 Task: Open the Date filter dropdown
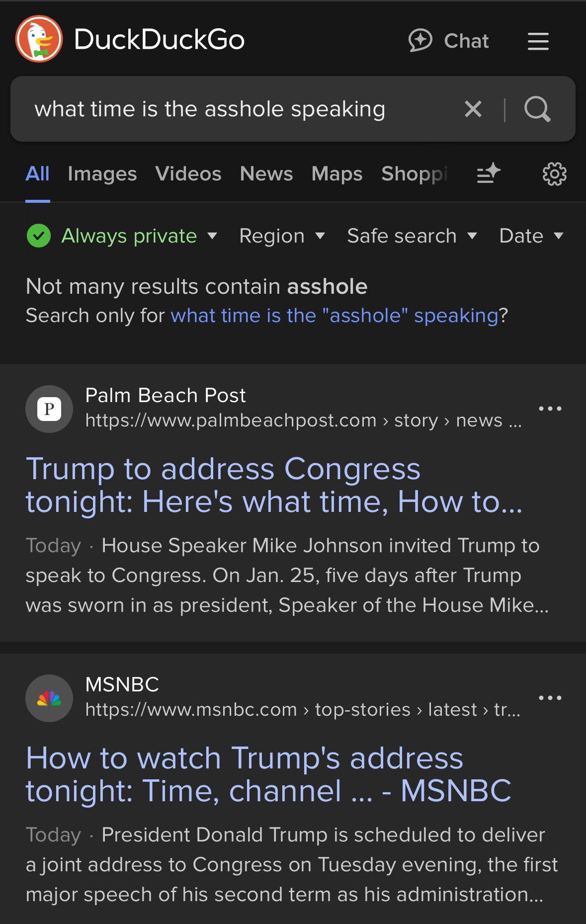coord(531,236)
